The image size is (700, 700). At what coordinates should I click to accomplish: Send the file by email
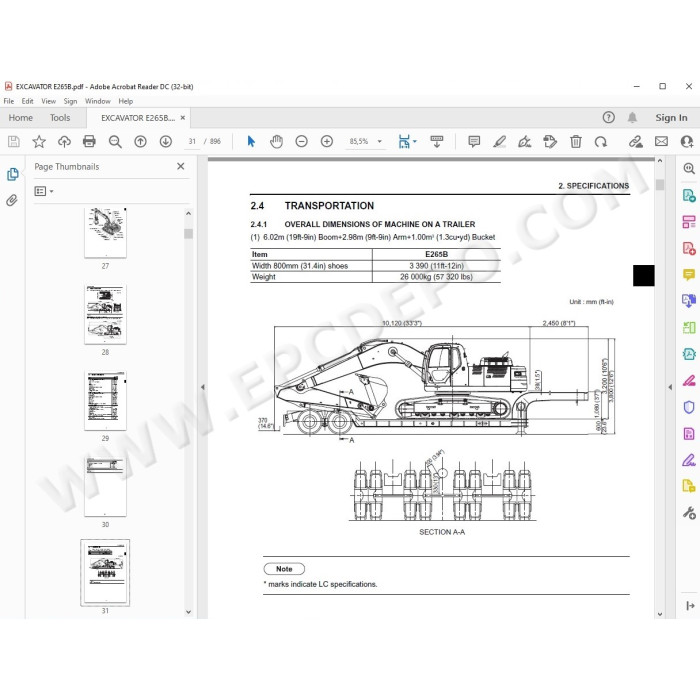pos(661,142)
